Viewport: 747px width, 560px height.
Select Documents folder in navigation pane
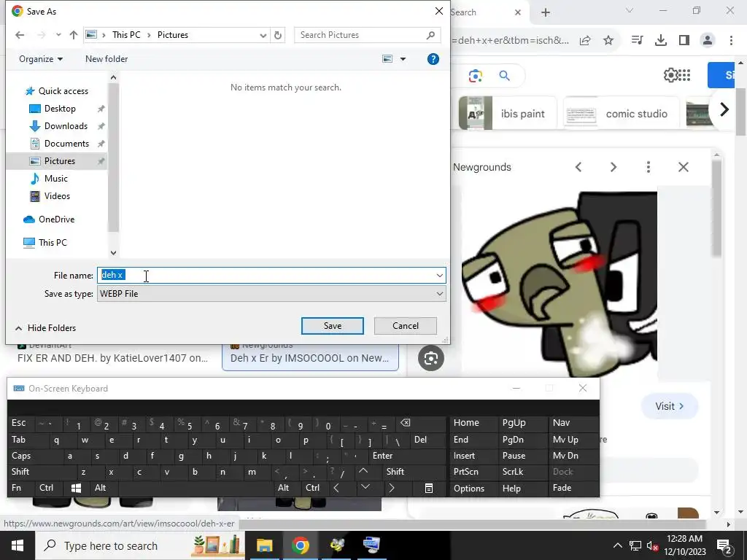(66, 144)
